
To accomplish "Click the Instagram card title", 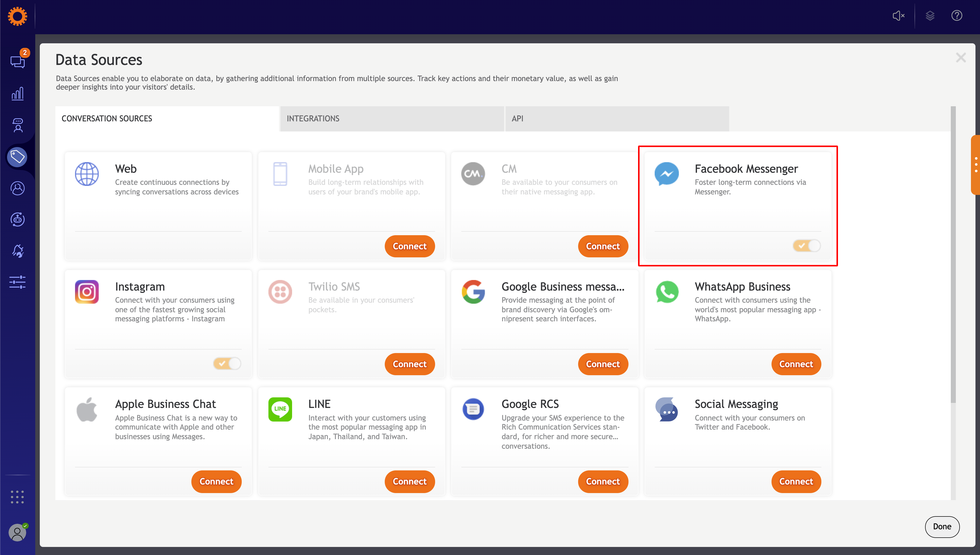I will point(140,286).
